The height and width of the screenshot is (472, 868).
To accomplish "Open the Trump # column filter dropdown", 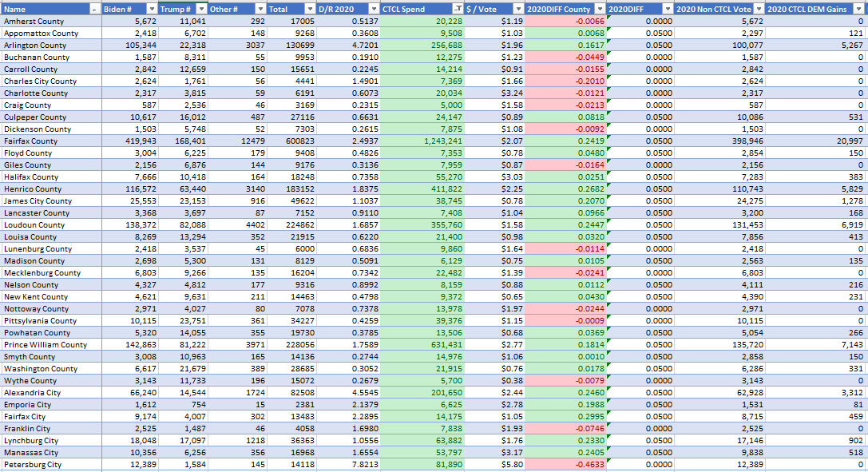I will 201,9.
